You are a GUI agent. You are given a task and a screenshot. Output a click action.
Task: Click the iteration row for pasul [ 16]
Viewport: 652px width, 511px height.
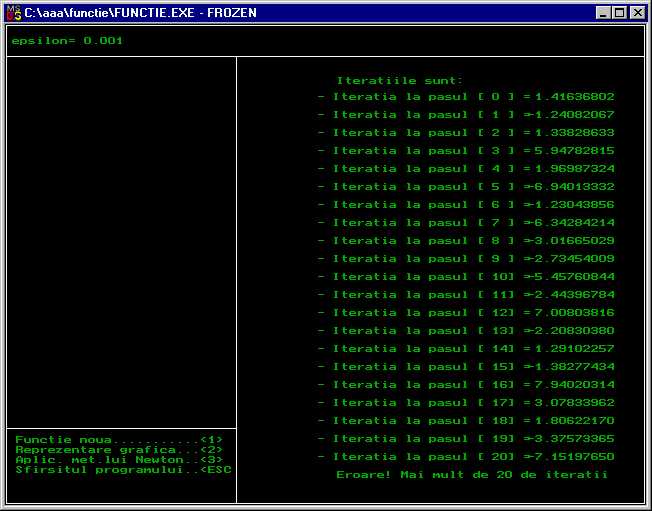point(466,385)
